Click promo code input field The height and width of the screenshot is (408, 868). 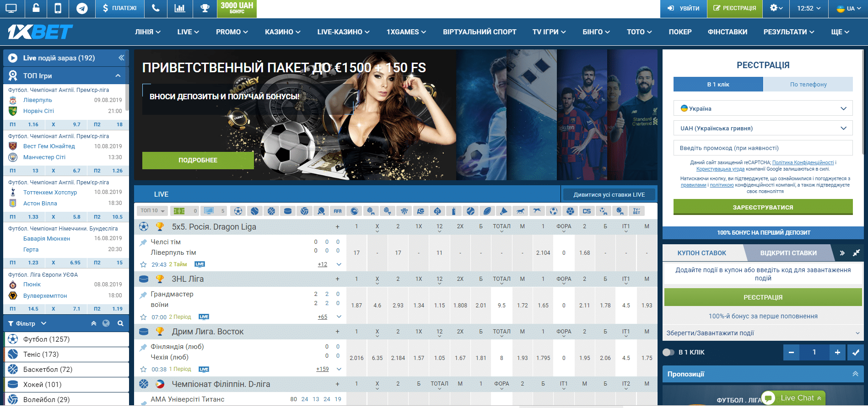tap(763, 148)
